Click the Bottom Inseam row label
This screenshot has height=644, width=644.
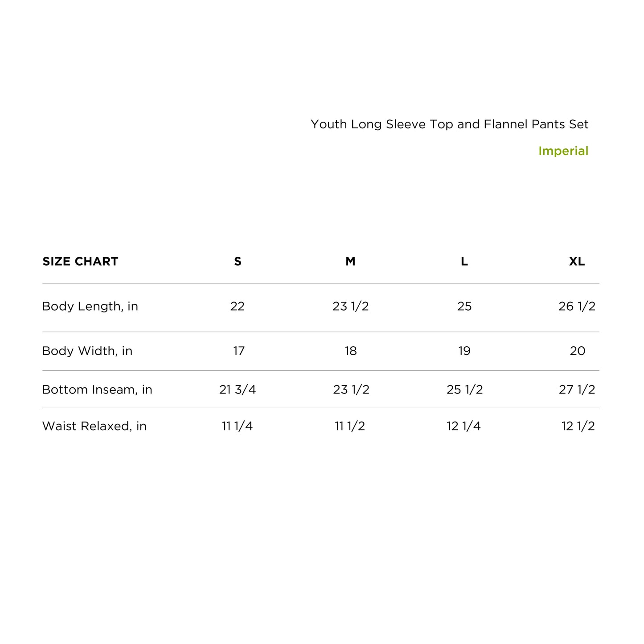[97, 390]
